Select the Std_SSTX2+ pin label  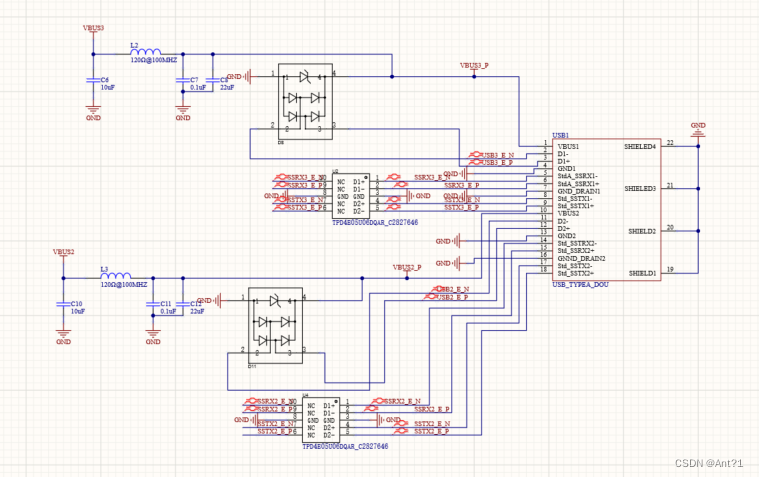click(576, 274)
